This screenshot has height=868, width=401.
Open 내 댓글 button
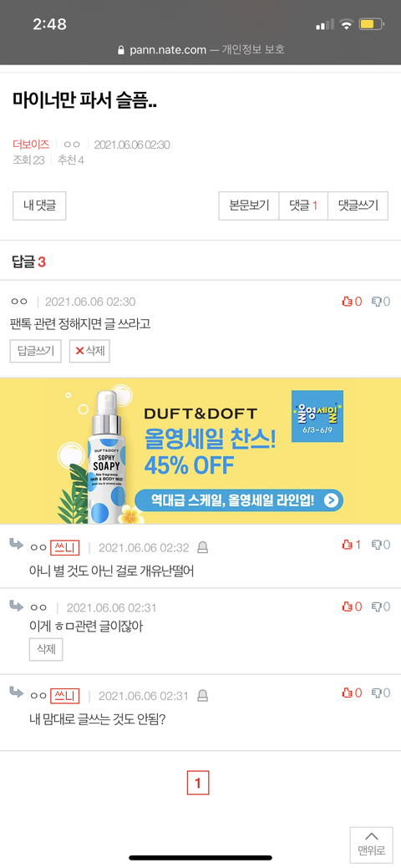(39, 206)
